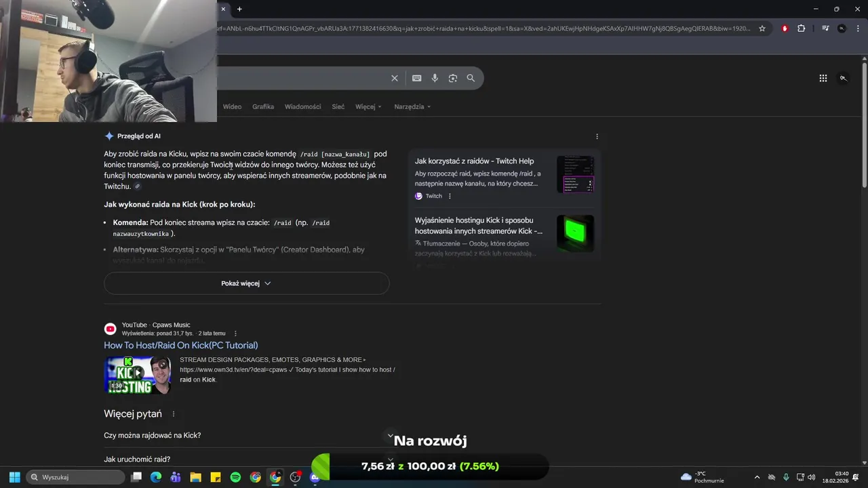
Task: Open Chrome extensions puzzle menu
Action: 802,28
